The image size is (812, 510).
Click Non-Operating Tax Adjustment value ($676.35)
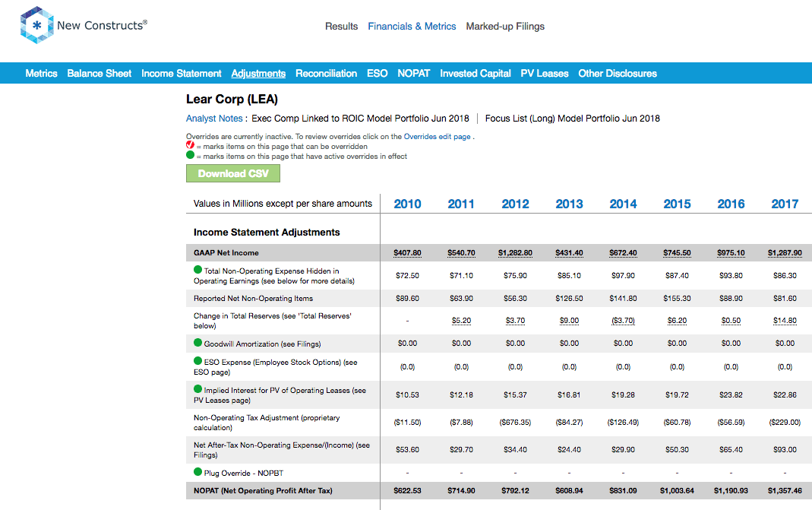[515, 423]
